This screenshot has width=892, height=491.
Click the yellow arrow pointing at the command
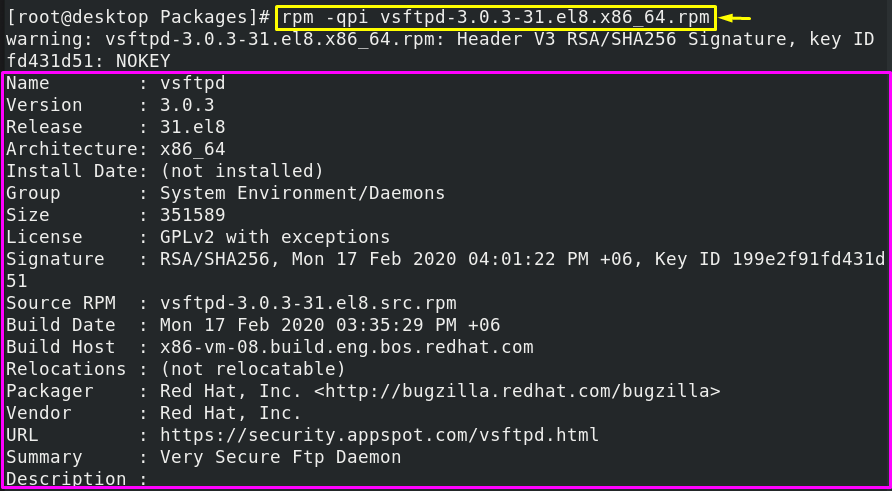click(735, 19)
